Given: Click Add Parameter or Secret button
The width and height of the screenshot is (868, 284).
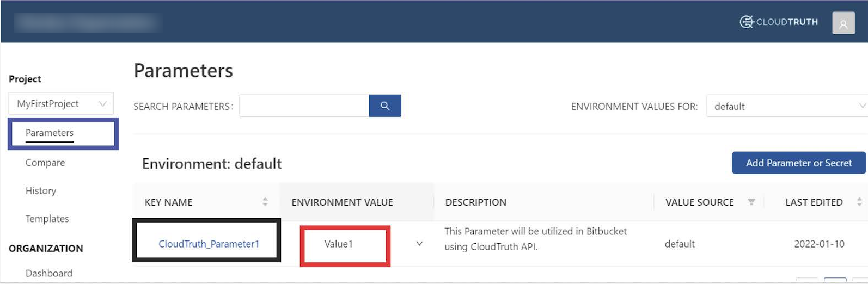Looking at the screenshot, I should 799,163.
